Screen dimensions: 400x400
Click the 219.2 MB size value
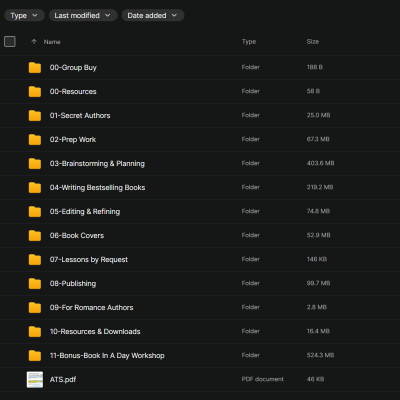click(x=320, y=187)
